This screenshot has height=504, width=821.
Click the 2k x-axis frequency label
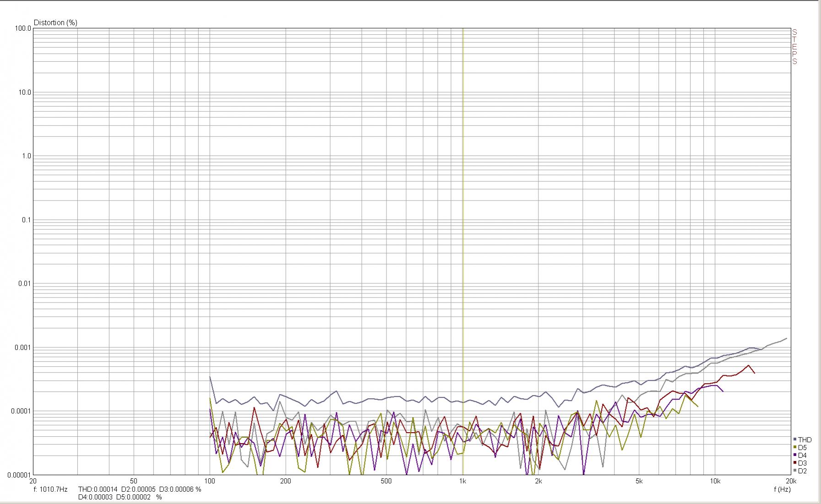click(539, 481)
